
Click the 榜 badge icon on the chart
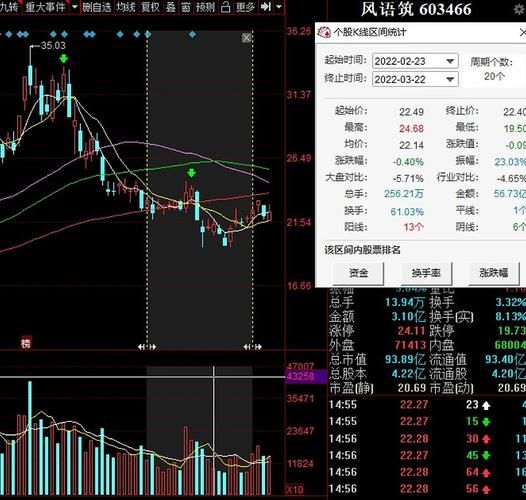tap(26, 343)
